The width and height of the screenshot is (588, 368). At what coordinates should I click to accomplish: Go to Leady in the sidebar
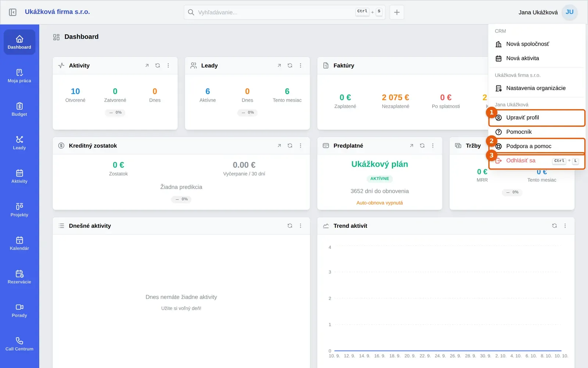[x=19, y=143]
